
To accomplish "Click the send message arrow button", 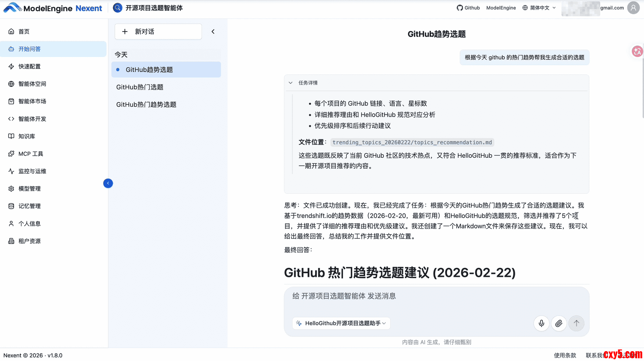I will [x=576, y=323].
